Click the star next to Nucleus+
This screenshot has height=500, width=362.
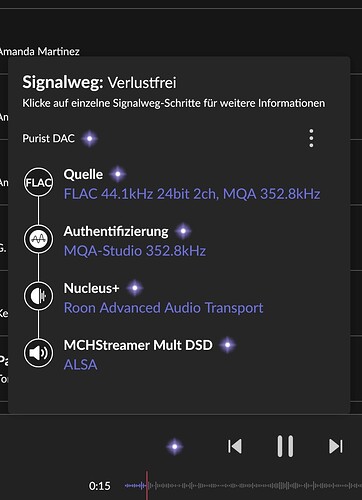[x=135, y=288]
